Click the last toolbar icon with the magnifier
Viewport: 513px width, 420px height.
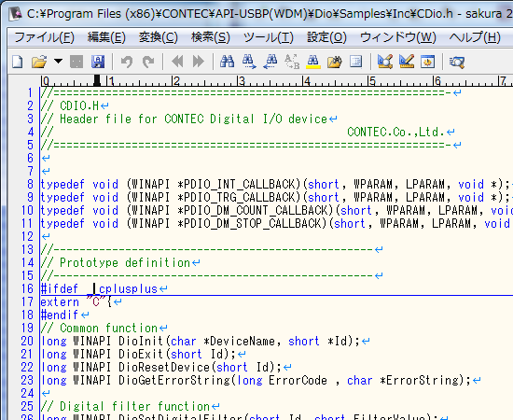[x=457, y=62]
